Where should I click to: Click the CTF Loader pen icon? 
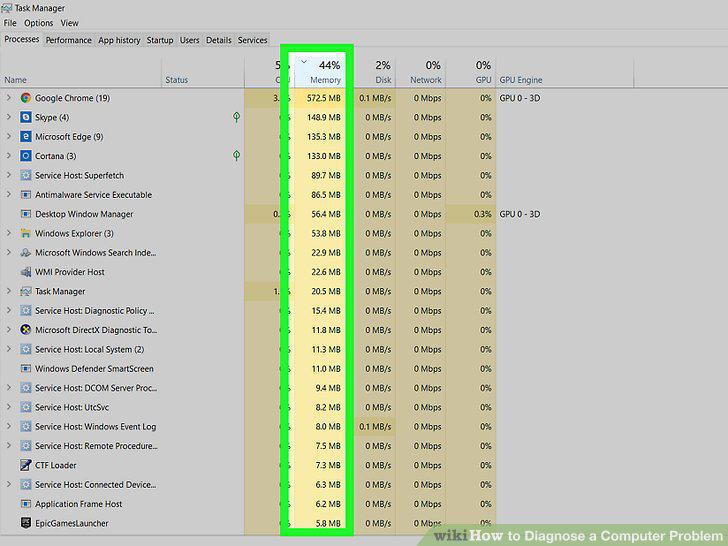pos(26,465)
